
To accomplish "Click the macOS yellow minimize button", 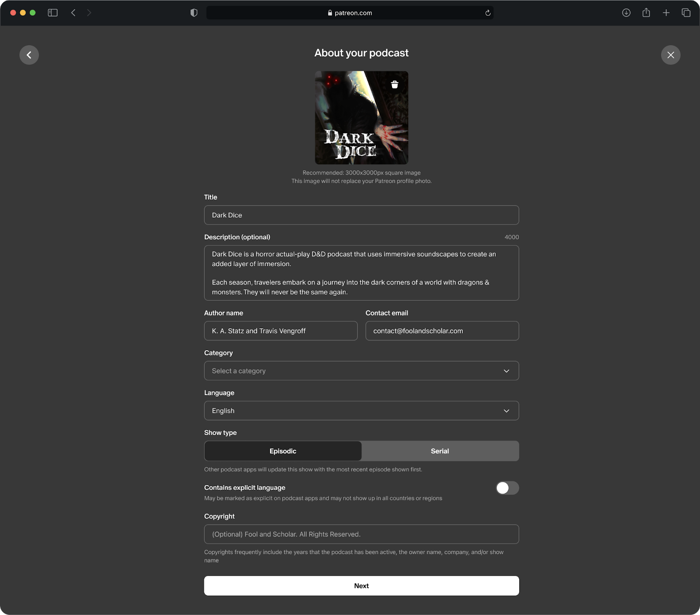I will 23,13.
